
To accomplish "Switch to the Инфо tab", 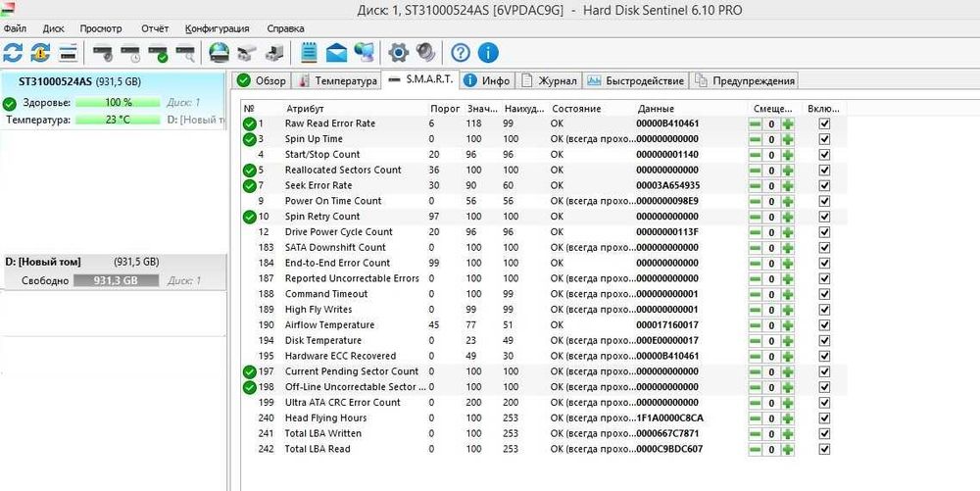I will [487, 80].
